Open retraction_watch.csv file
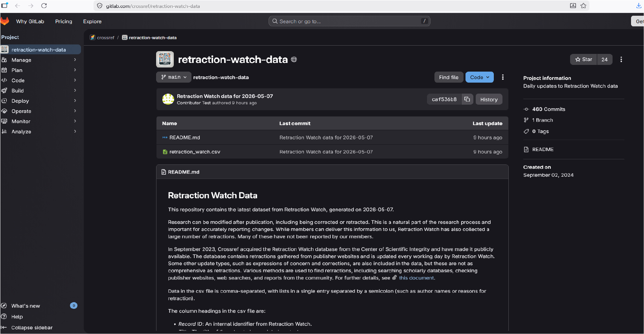The width and height of the screenshot is (644, 334). [195, 152]
